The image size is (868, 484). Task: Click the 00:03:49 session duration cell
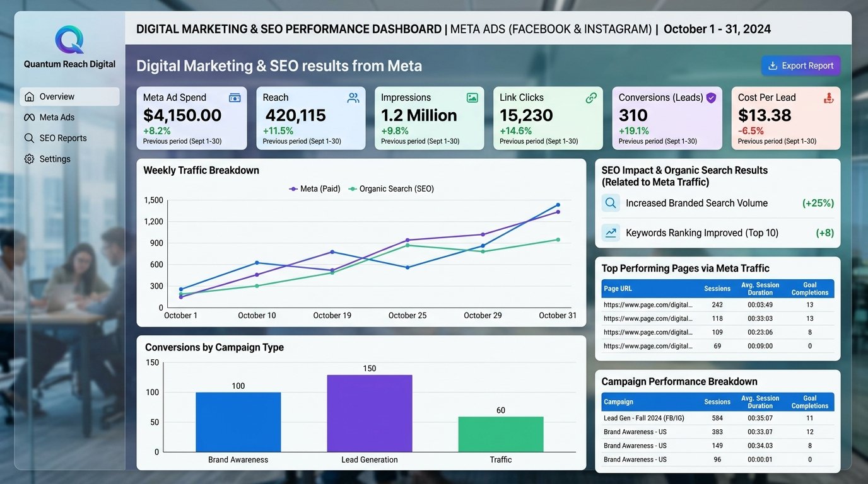point(760,305)
